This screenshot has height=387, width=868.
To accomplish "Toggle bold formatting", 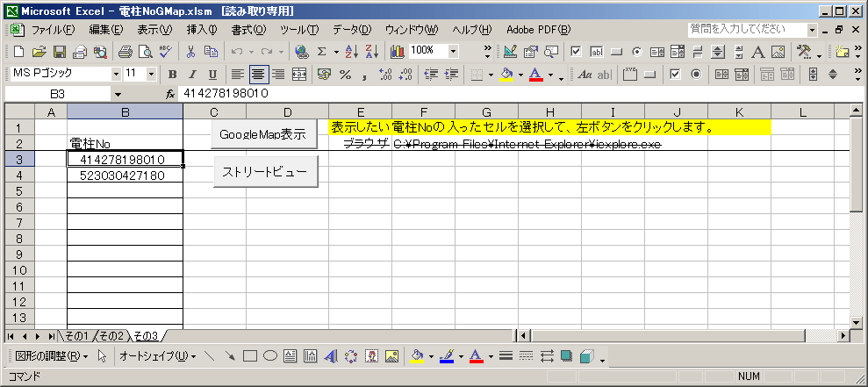I will point(172,75).
